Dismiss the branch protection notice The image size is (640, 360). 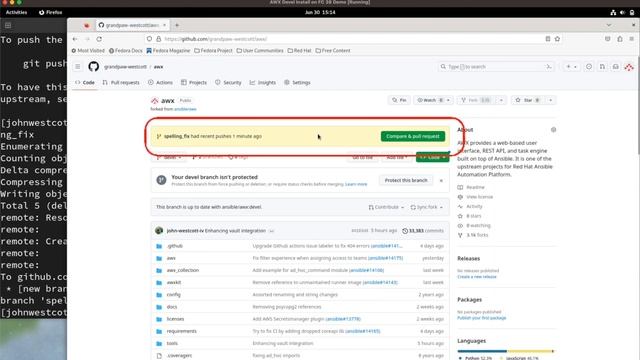(441, 180)
